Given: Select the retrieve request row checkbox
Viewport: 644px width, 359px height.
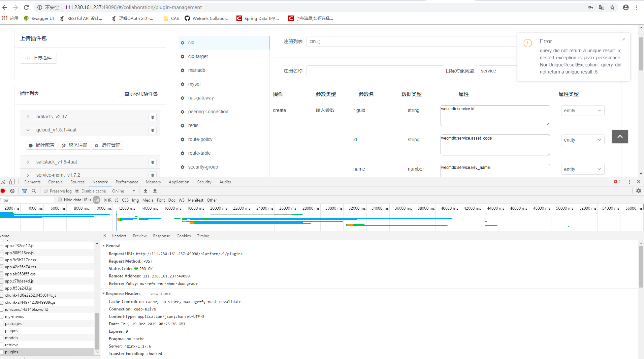Looking at the screenshot, I should tap(2, 345).
